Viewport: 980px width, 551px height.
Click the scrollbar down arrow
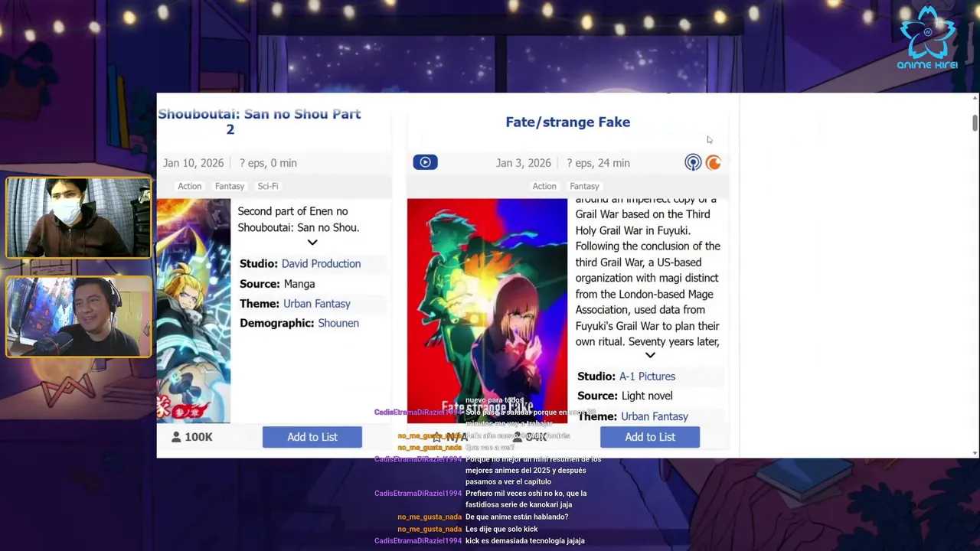(x=975, y=453)
